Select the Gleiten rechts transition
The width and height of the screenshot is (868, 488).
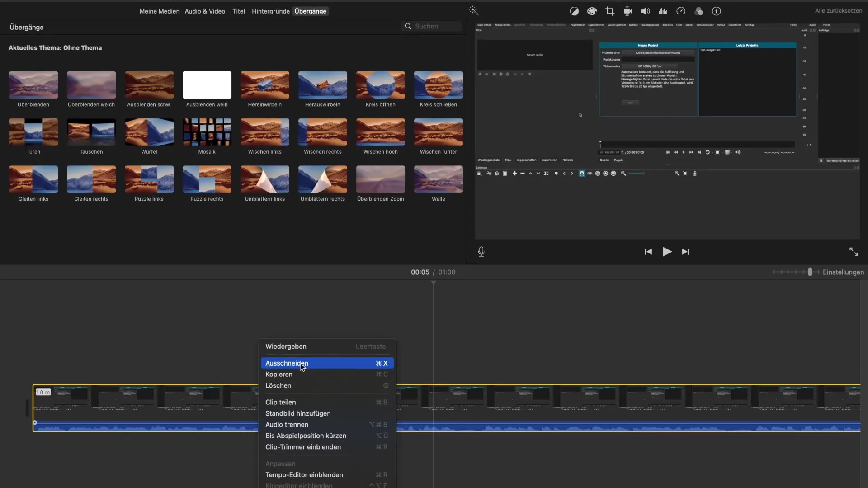(91, 179)
